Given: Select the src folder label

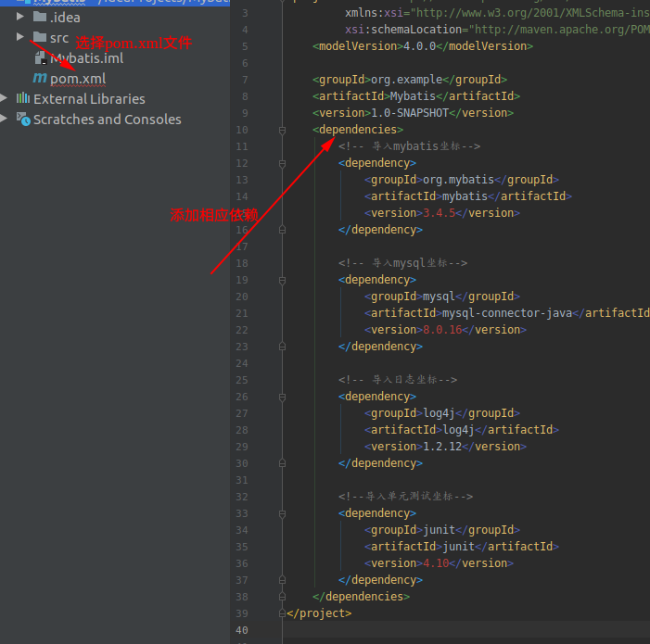Looking at the screenshot, I should pyautogui.click(x=59, y=38).
